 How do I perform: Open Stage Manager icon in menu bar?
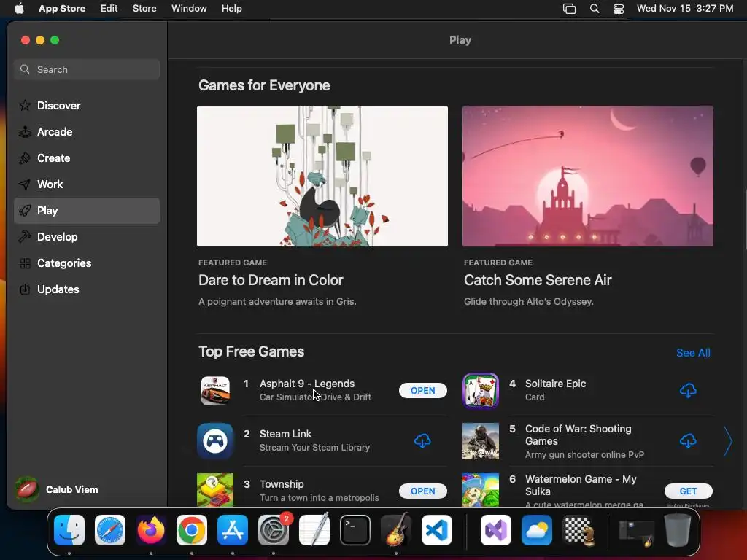[569, 9]
